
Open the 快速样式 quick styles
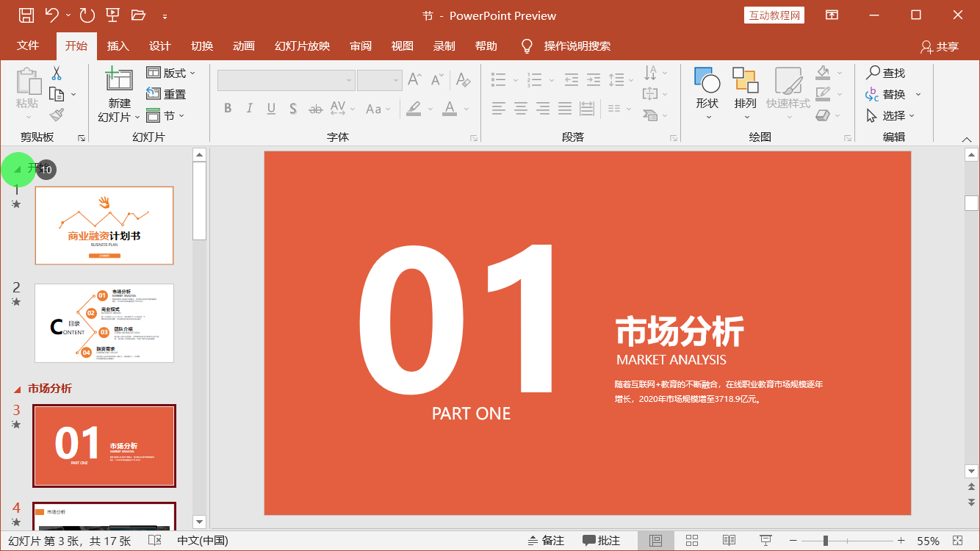tap(788, 95)
